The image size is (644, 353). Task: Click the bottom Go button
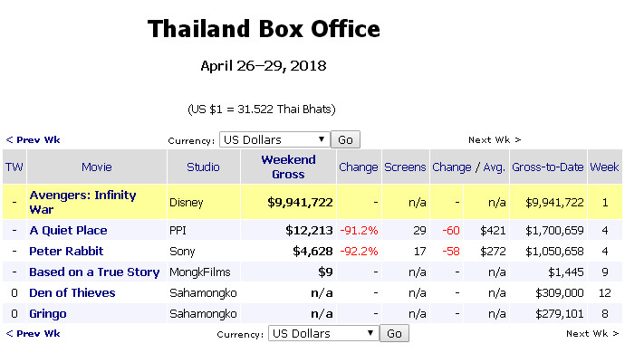(394, 333)
